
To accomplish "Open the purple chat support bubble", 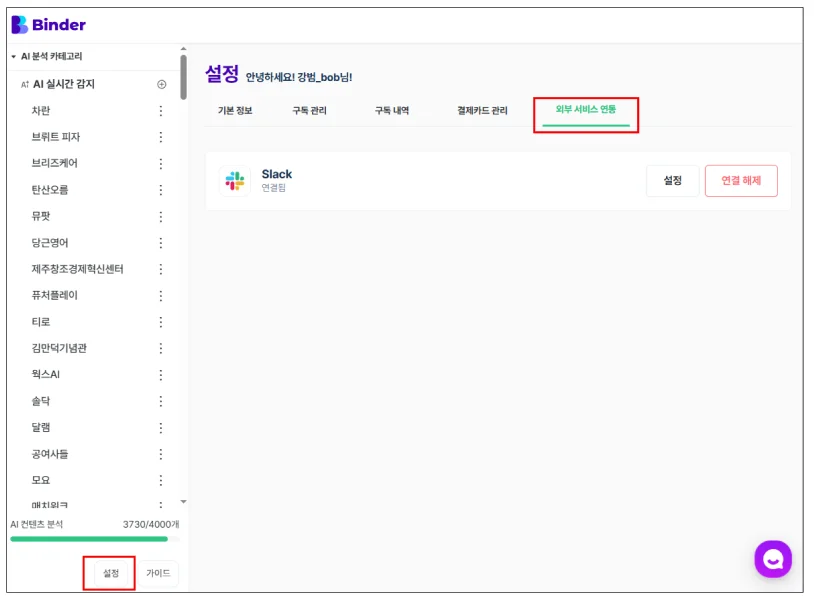I will pyautogui.click(x=773, y=559).
